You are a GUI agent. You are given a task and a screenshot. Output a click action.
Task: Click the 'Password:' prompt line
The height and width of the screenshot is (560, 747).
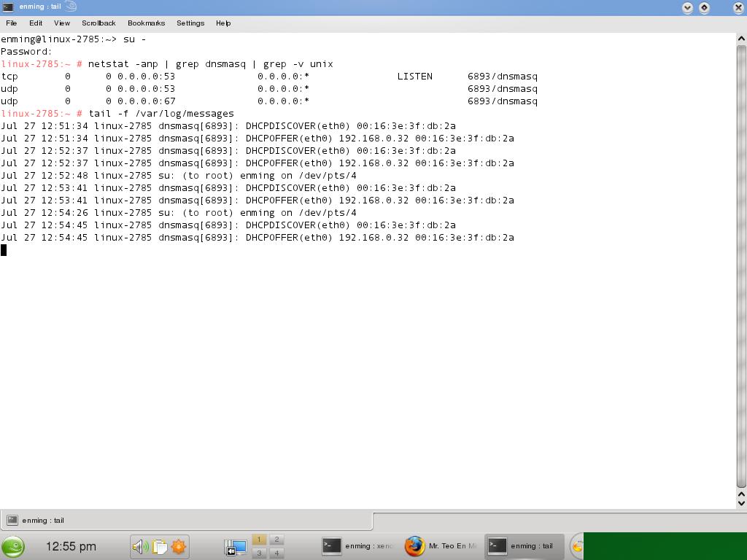[x=26, y=52]
